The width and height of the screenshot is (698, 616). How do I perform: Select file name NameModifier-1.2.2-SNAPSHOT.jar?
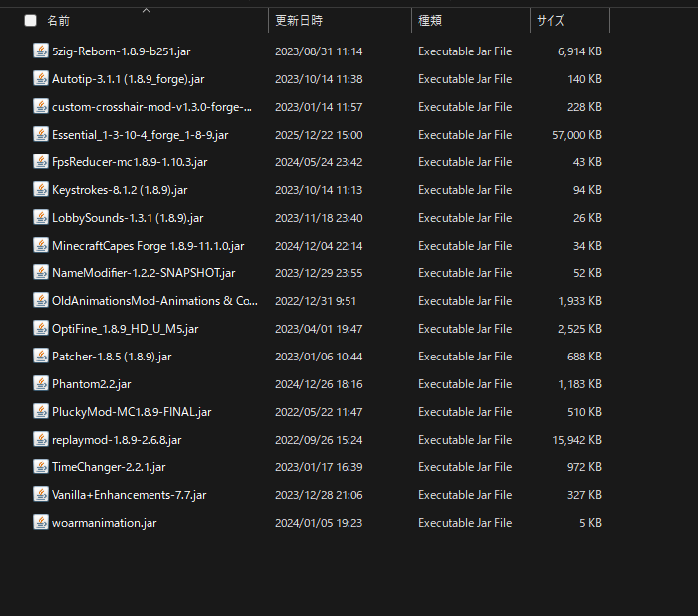coord(144,273)
